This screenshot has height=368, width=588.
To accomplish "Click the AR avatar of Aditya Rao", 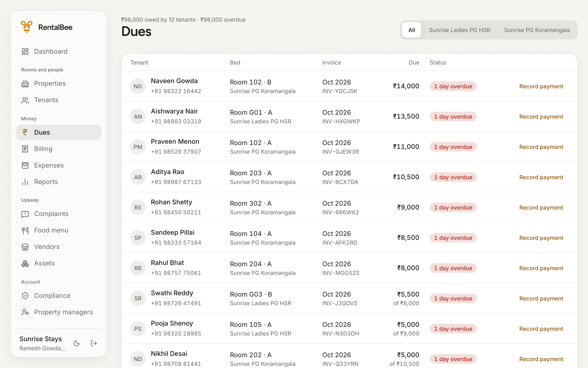I will pyautogui.click(x=138, y=177).
